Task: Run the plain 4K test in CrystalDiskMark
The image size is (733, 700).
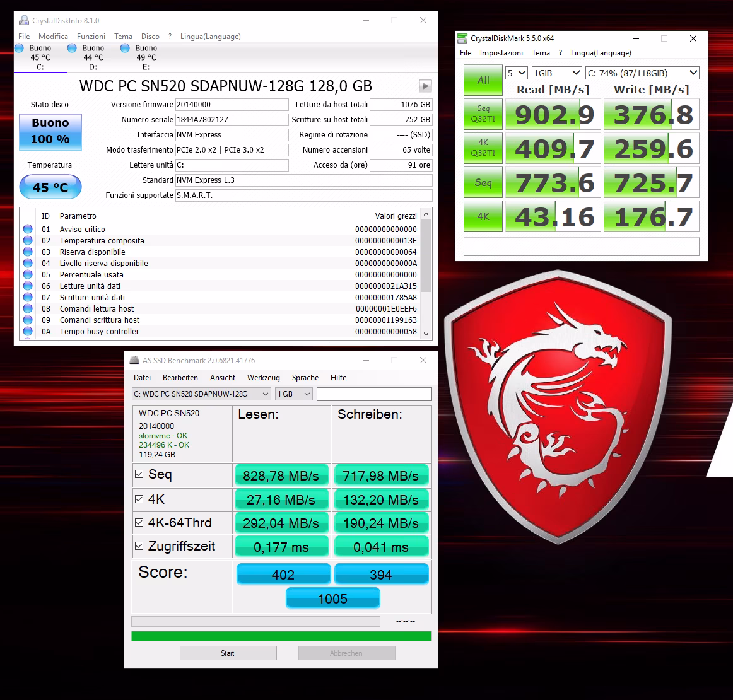Action: tap(483, 216)
